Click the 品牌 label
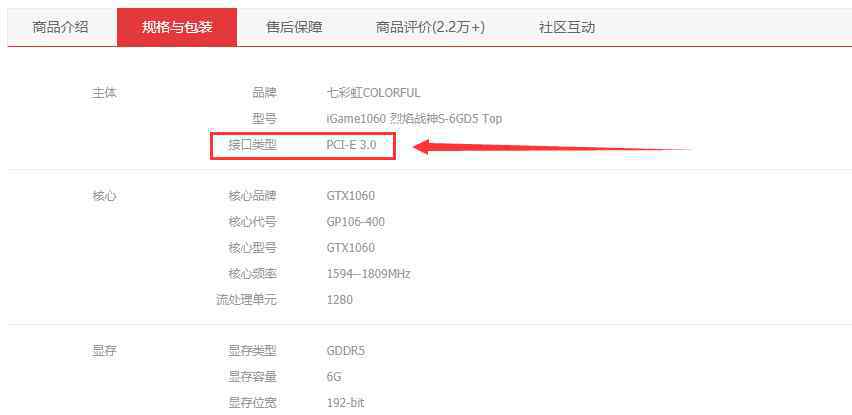Screen dimensions: 852x415 coord(265,93)
